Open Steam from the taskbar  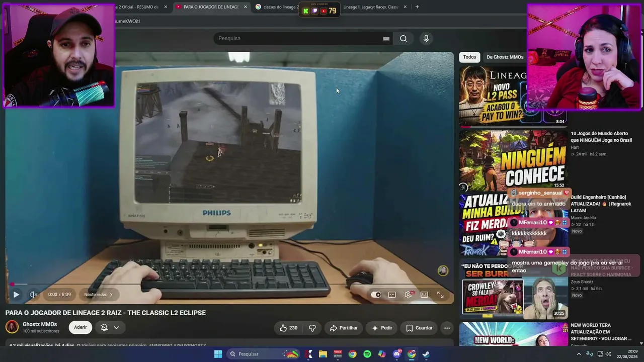[426, 354]
